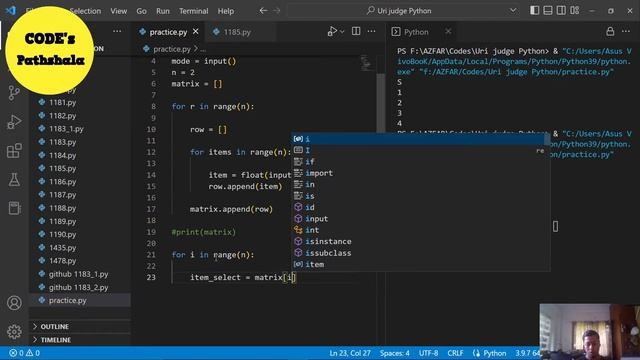Click errors and warnings status indicator

coord(24,353)
